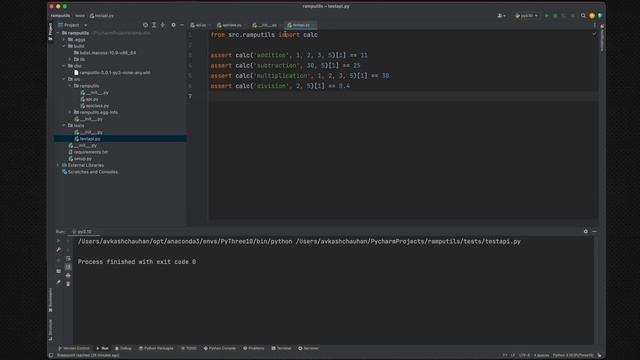640x360 pixels.
Task: Open the Debug tool window button
Action: (123, 348)
